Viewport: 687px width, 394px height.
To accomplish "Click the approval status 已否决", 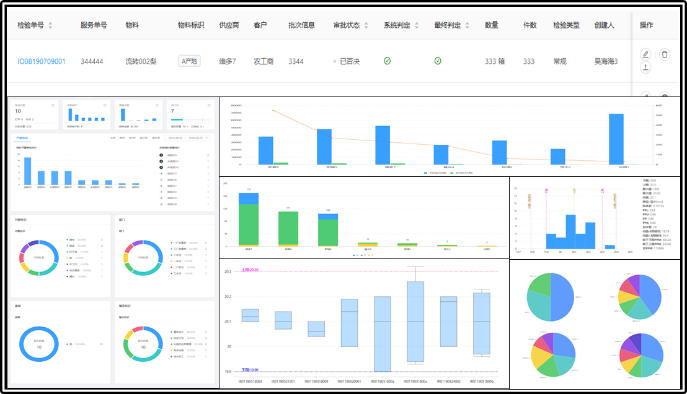I will coord(350,61).
